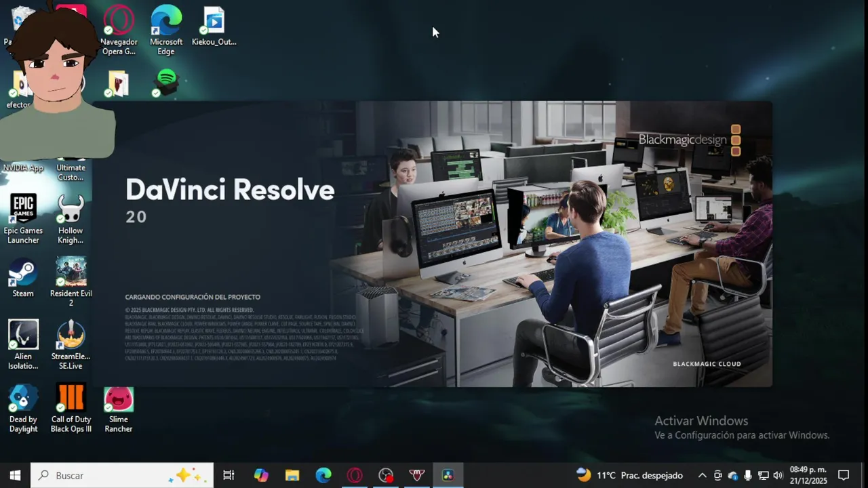
Task: Open the Alien Isolation desktop shortcut
Action: click(x=23, y=345)
